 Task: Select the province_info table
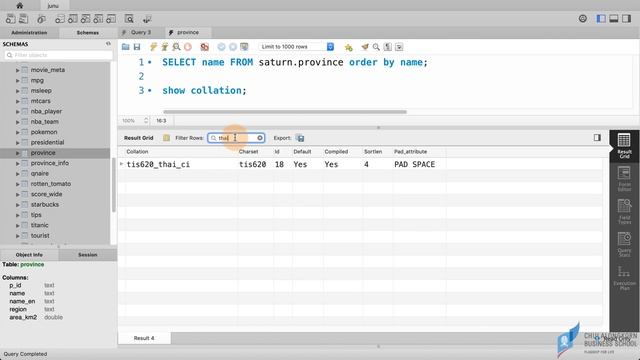tap(50, 163)
